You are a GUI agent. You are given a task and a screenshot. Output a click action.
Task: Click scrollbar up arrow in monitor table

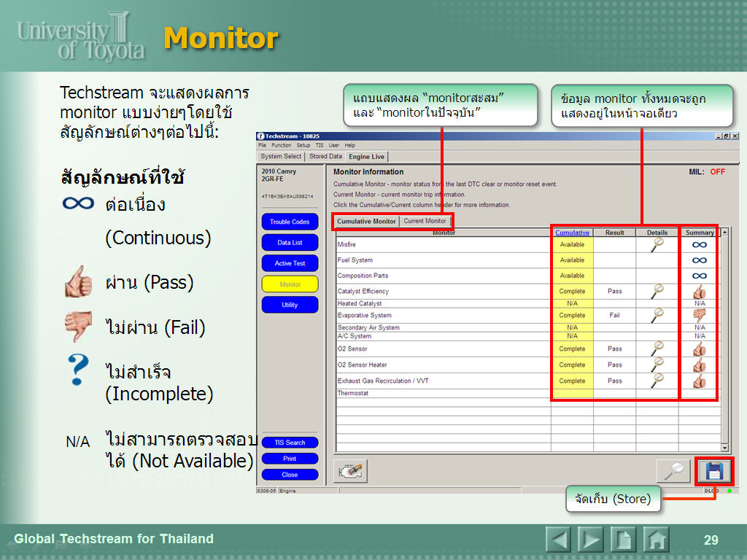tap(724, 233)
